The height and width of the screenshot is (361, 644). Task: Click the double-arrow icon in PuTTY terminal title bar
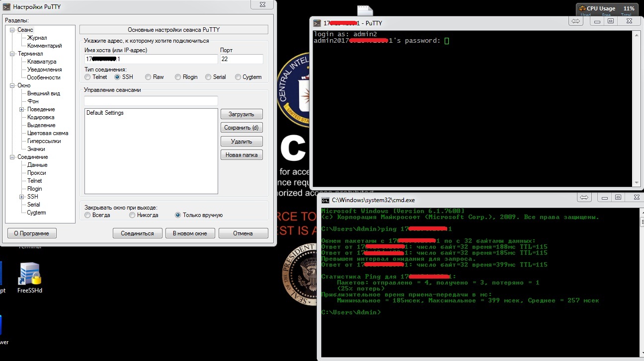(575, 21)
